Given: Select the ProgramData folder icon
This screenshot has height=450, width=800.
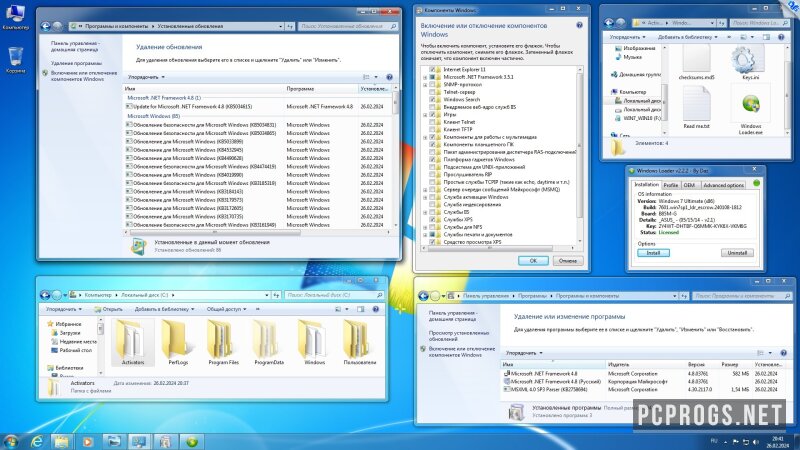Looking at the screenshot, I should click(x=268, y=342).
